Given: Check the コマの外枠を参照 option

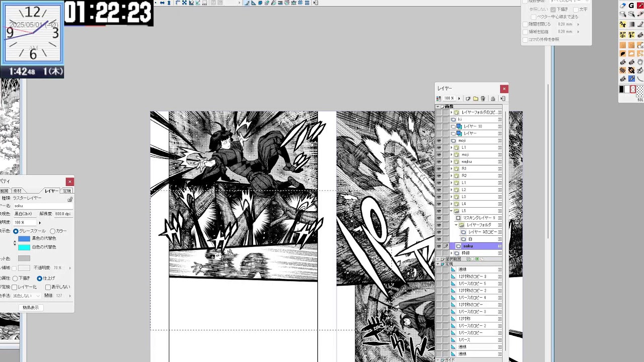Looking at the screenshot, I should 525,40.
